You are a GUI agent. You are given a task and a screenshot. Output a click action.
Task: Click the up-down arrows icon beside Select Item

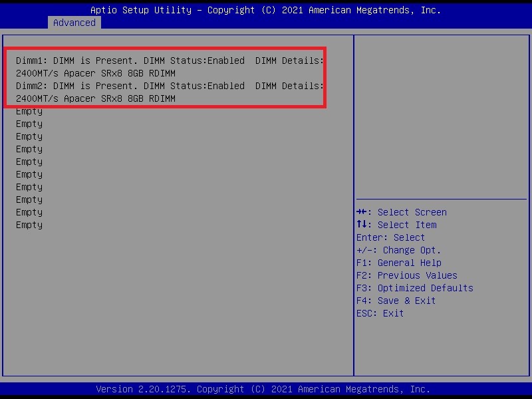[363, 225]
